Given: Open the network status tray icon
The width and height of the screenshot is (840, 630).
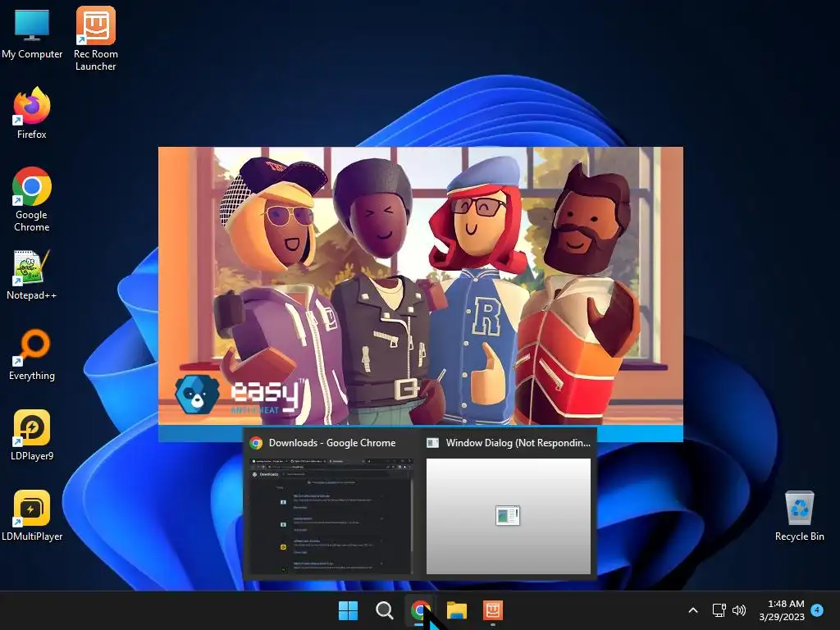Looking at the screenshot, I should pyautogui.click(x=719, y=610).
